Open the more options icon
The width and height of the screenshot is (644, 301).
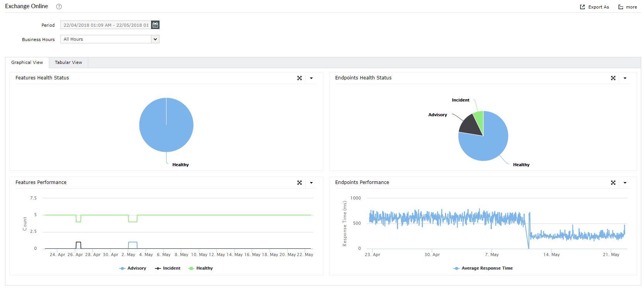point(621,7)
